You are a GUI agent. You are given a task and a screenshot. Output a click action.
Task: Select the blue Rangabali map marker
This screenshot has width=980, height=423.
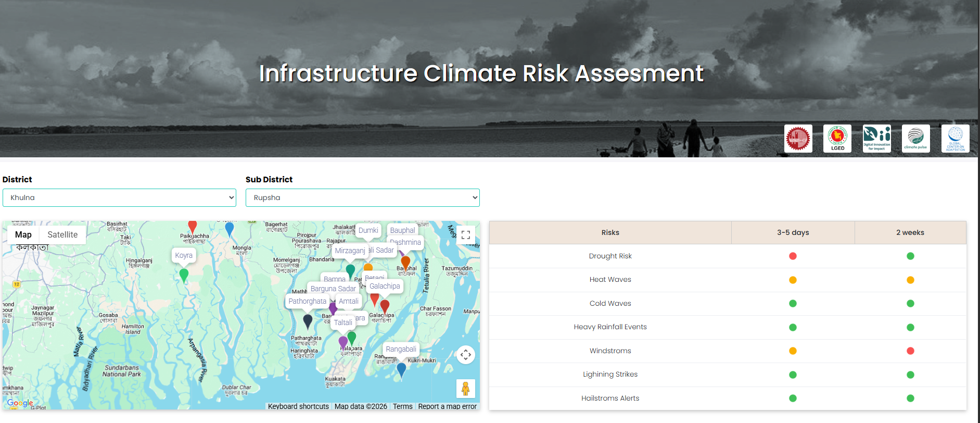point(401,370)
